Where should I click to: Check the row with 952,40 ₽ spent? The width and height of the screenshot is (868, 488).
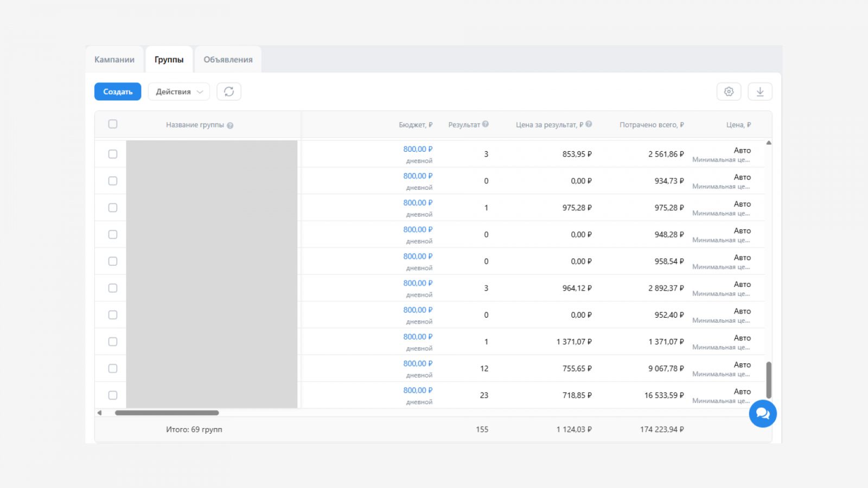point(113,315)
